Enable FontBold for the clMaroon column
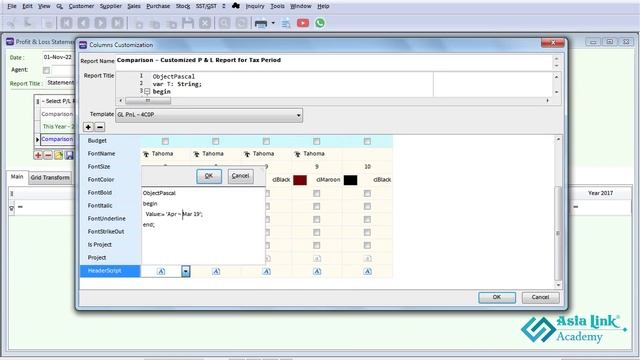This screenshot has height=360, width=640. pyautogui.click(x=317, y=193)
